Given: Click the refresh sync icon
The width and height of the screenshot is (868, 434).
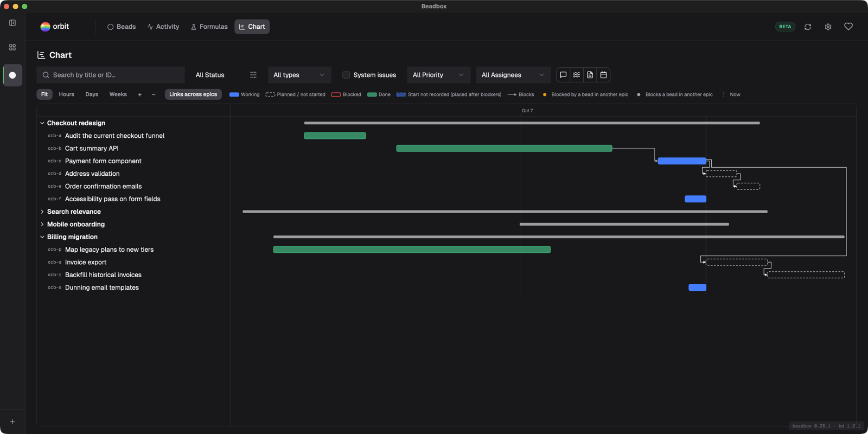Looking at the screenshot, I should tap(808, 27).
